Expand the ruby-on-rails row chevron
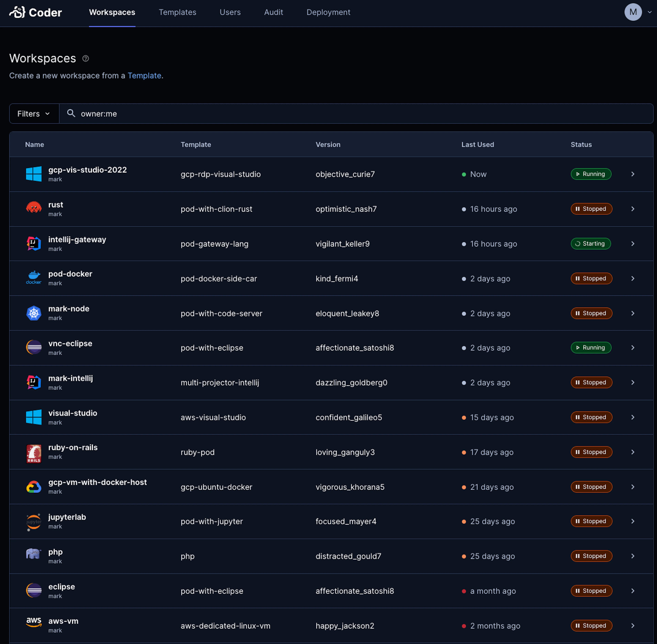The width and height of the screenshot is (657, 644). click(x=633, y=452)
